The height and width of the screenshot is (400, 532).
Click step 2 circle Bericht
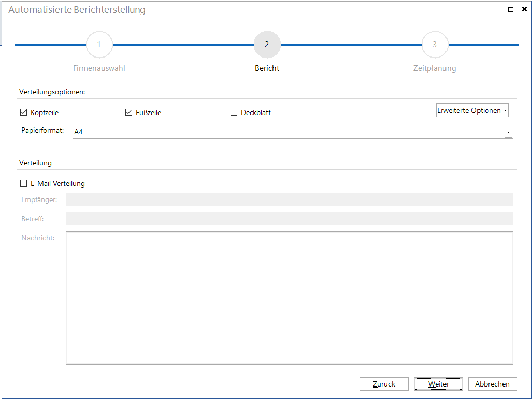(267, 45)
